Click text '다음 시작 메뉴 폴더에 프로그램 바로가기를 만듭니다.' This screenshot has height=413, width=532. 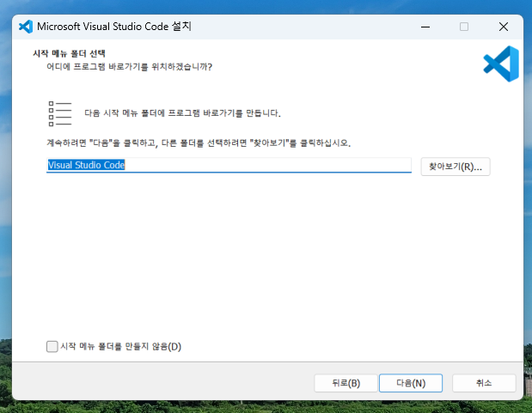coord(182,113)
